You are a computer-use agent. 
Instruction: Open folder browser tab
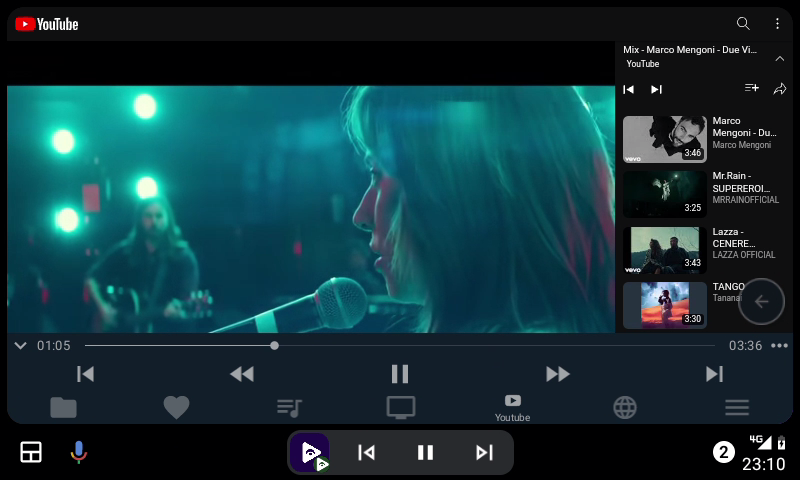pos(63,408)
